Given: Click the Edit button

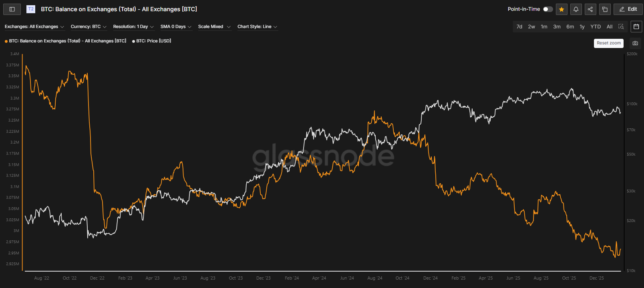Looking at the screenshot, I should [628, 9].
